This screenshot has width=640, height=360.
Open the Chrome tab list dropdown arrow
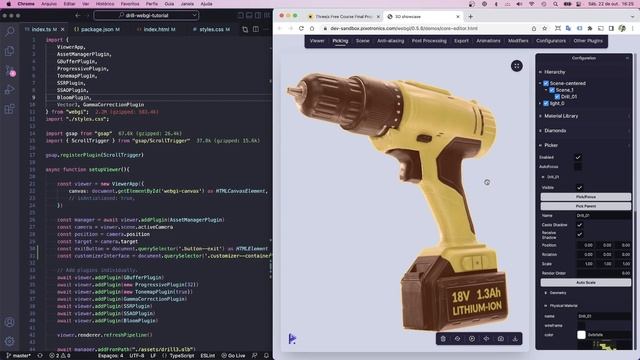(x=633, y=17)
